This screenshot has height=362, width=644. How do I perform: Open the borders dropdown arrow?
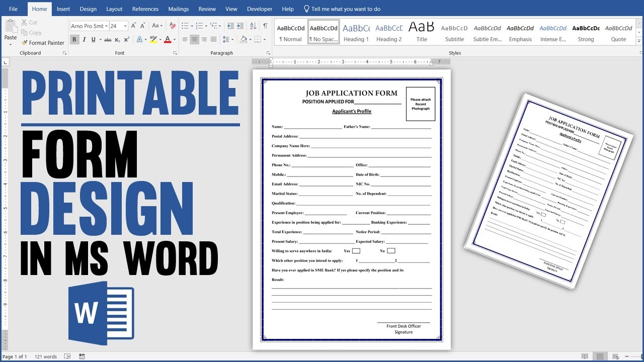[265, 39]
